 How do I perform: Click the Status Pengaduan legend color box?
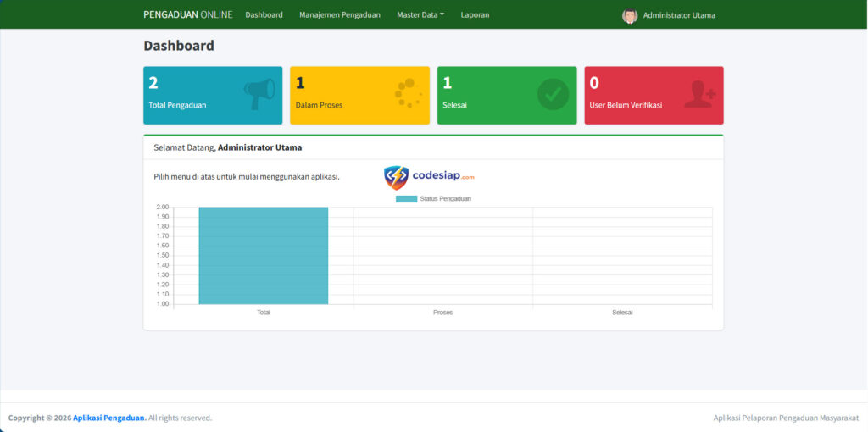click(x=406, y=199)
